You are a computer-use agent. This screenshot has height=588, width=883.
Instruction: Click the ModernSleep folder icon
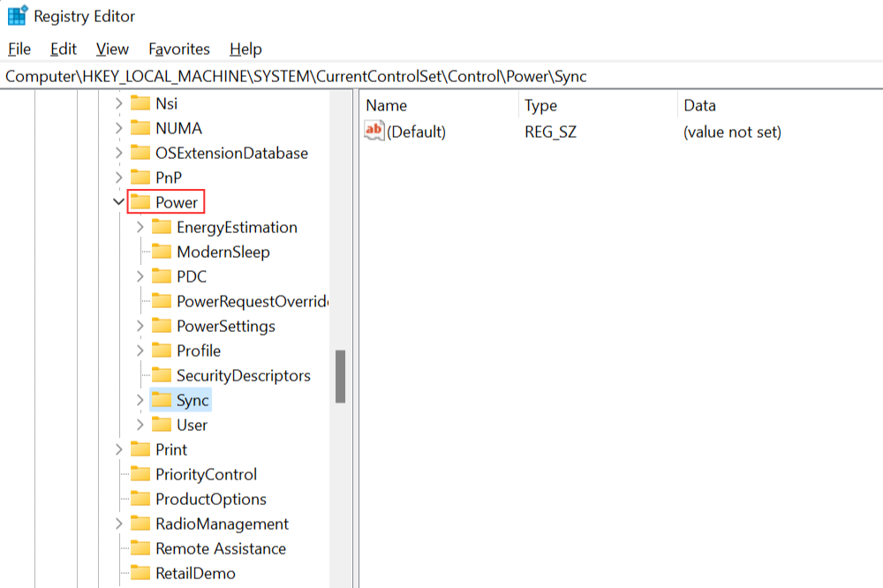pyautogui.click(x=162, y=253)
